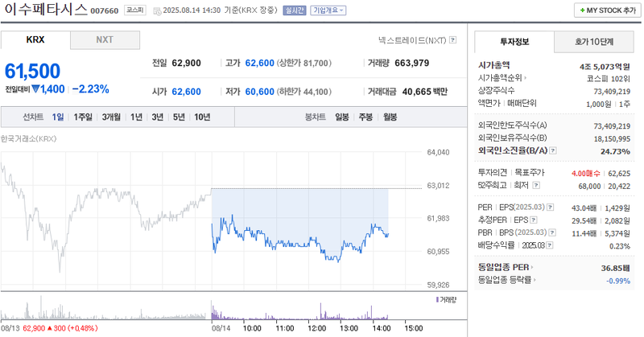Click help icon beside 외국인소진율(B/A)
The width and height of the screenshot is (644, 337).
[553, 150]
